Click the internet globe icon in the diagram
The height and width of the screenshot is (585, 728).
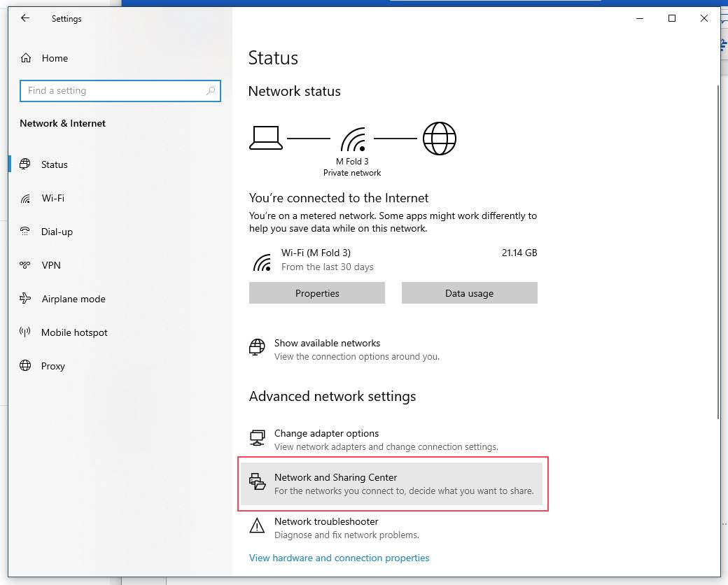coord(440,138)
